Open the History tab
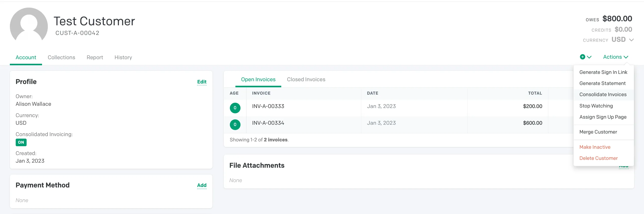 click(x=123, y=57)
